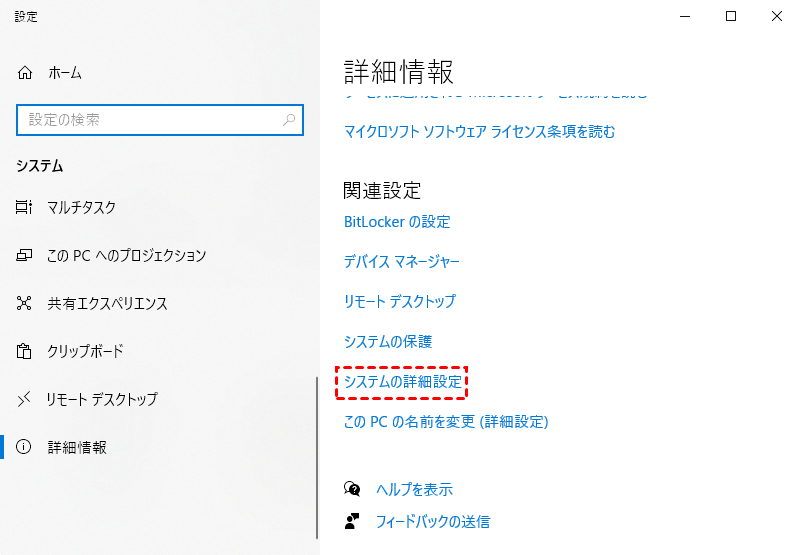
Task: Click the search magnifier icon
Action: (x=289, y=120)
